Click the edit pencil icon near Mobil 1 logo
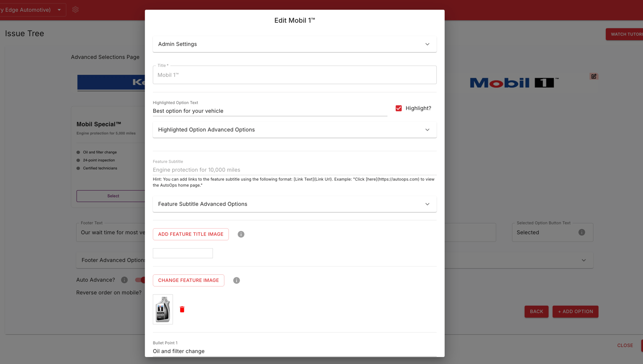643x364 pixels. [x=594, y=76]
